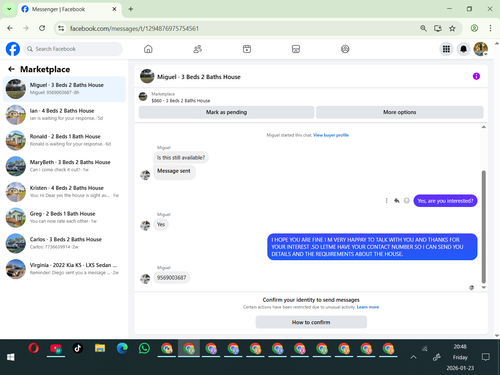Click the Chrome back navigation arrow
The width and height of the screenshot is (500, 375).
[x=10, y=28]
